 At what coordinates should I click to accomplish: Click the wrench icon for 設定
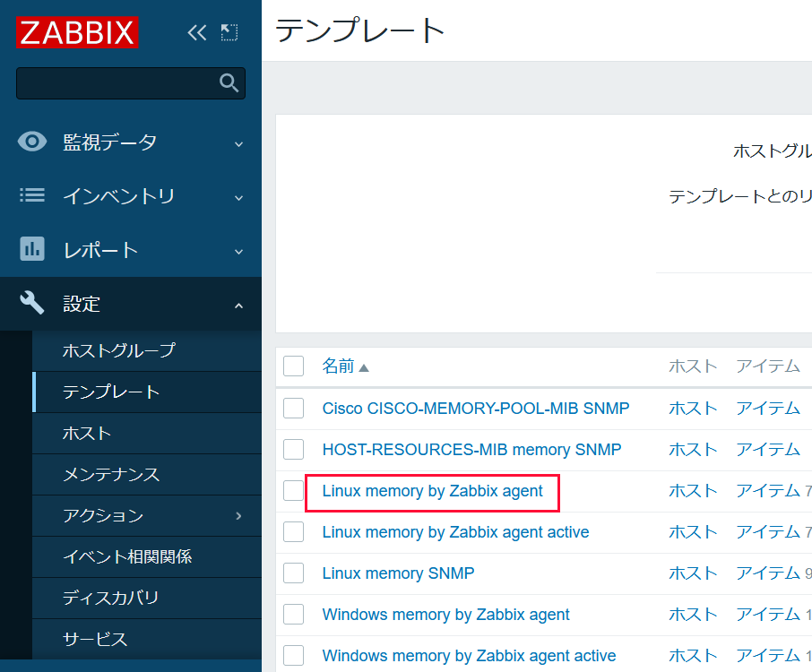[32, 303]
